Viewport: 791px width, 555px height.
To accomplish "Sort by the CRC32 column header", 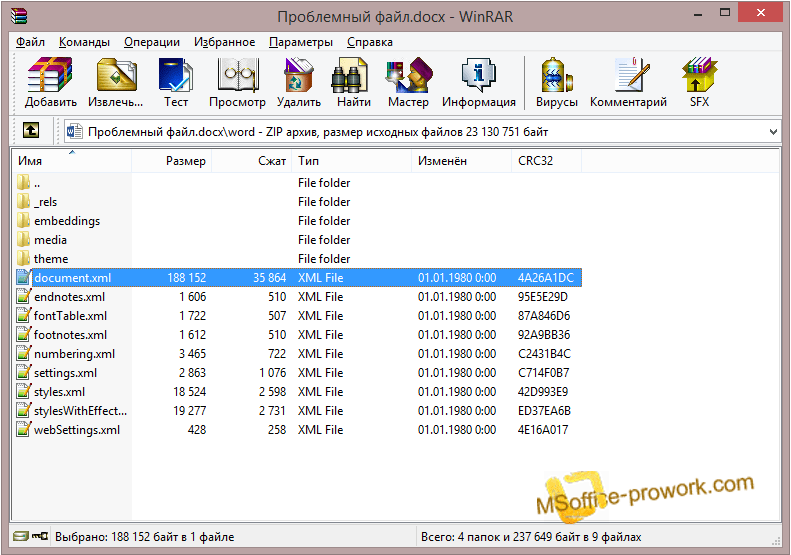I will (x=546, y=161).
